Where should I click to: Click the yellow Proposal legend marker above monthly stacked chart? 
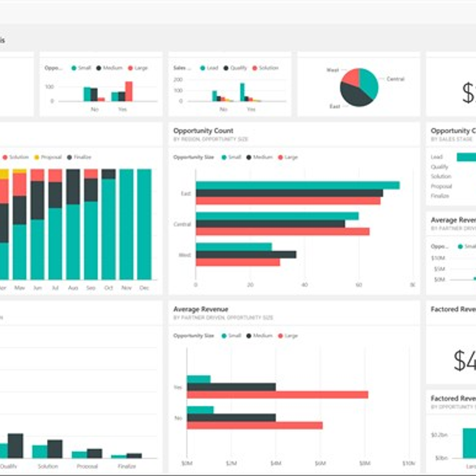(37, 157)
